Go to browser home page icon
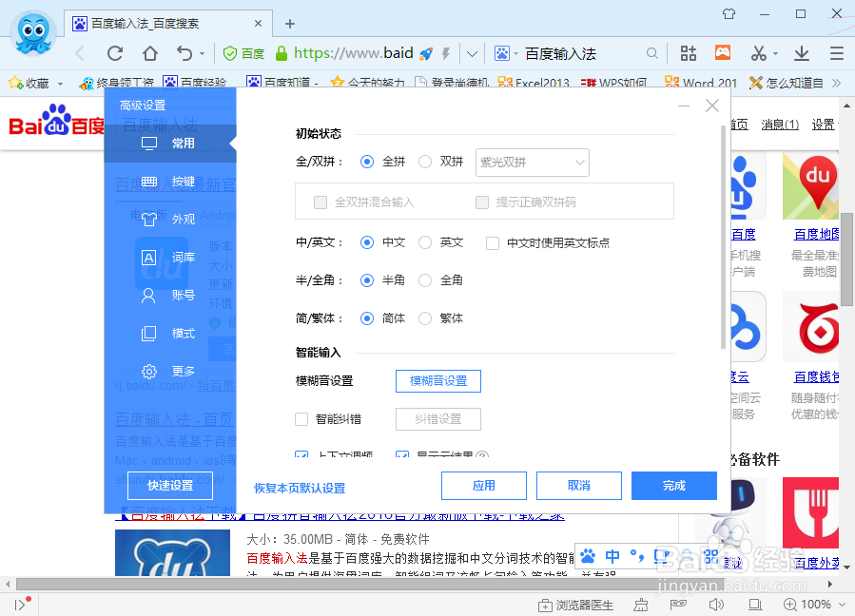 150,53
